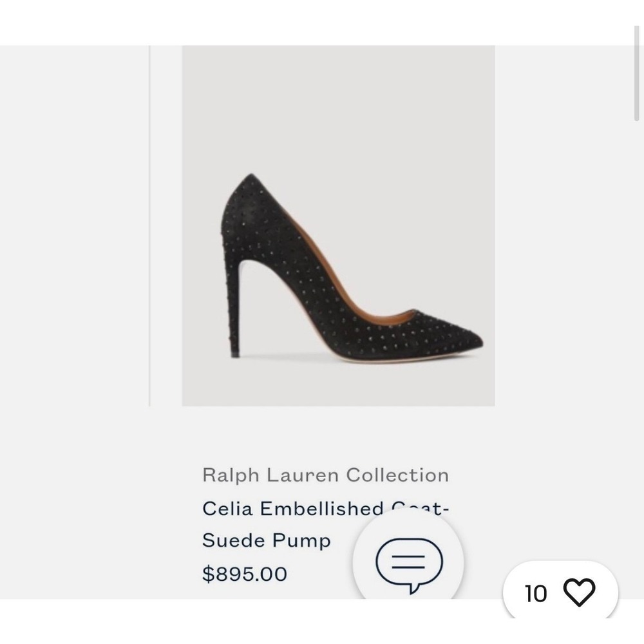Click the Ralph Lauren Collection brand link
This screenshot has width=644, height=644.
(x=325, y=475)
